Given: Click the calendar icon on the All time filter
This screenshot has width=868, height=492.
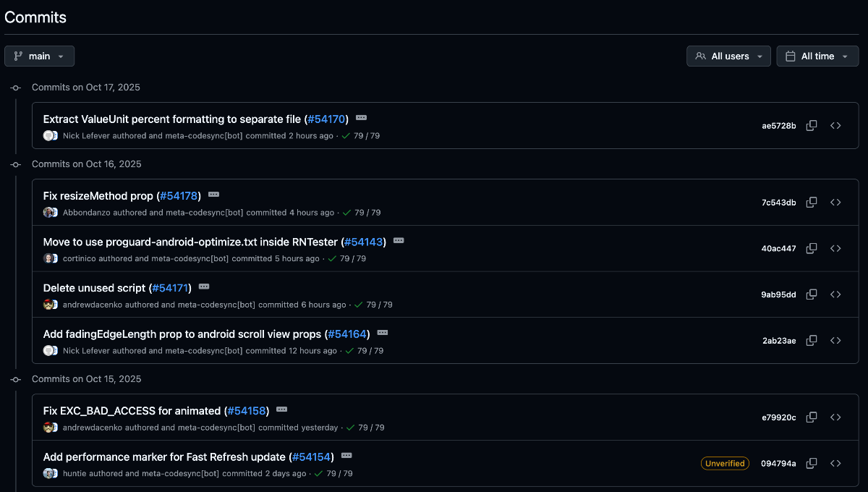Looking at the screenshot, I should (x=790, y=56).
